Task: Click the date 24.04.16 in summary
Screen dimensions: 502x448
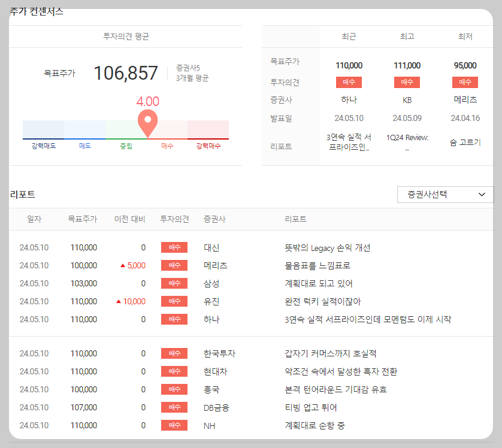Action: click(x=465, y=119)
